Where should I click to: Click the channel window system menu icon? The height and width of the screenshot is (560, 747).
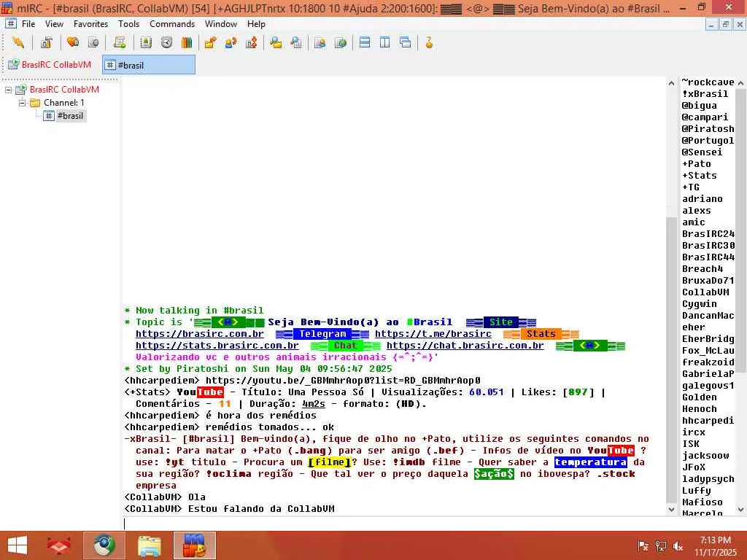click(x=10, y=24)
